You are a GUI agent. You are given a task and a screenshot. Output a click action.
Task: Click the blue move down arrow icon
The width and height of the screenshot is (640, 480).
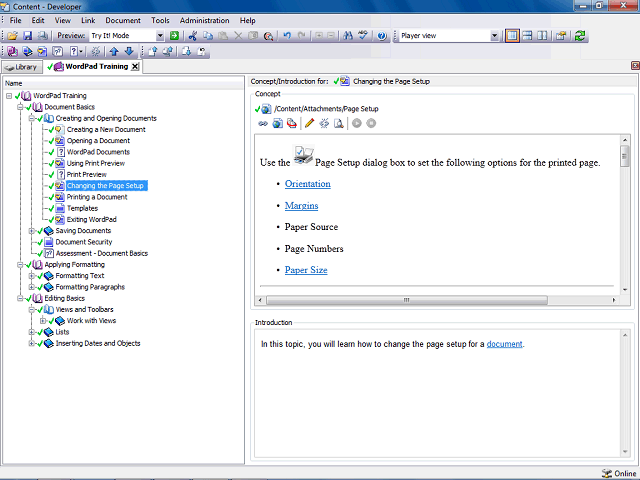(129, 51)
